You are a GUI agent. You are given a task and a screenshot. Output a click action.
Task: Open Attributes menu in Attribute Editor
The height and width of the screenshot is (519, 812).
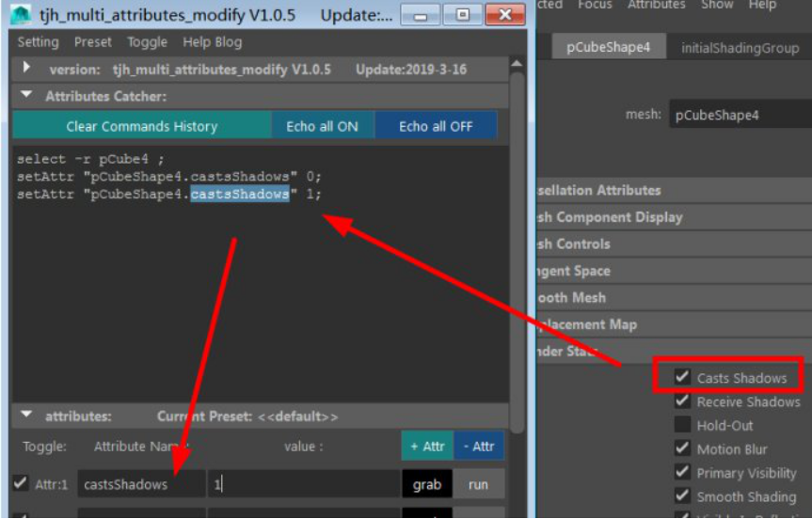[656, 5]
